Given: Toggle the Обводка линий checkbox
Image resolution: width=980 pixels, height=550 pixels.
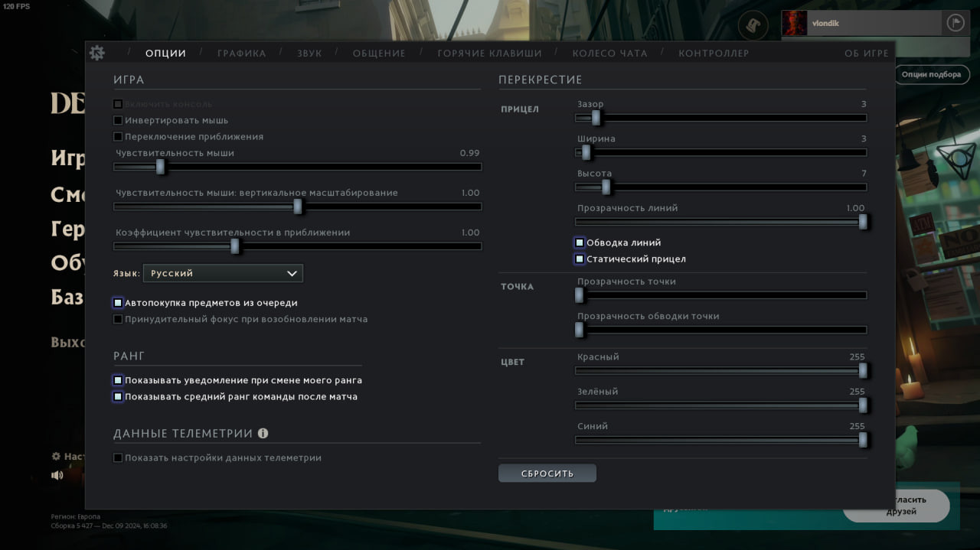Looking at the screenshot, I should 580,242.
